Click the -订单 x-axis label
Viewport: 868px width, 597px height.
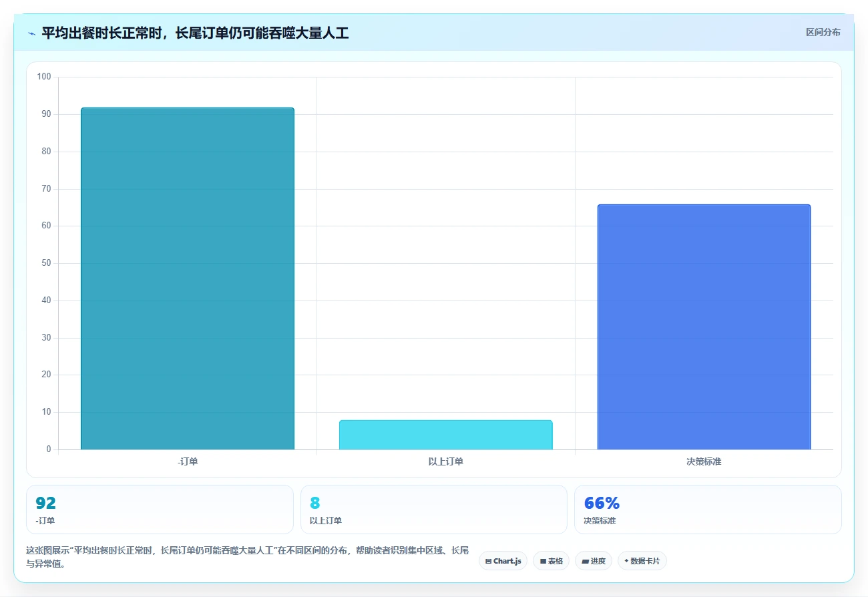(188, 461)
